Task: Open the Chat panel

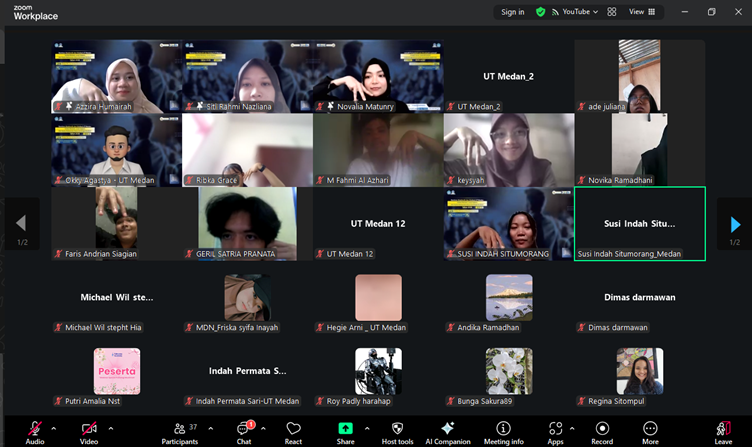Action: tap(245, 433)
